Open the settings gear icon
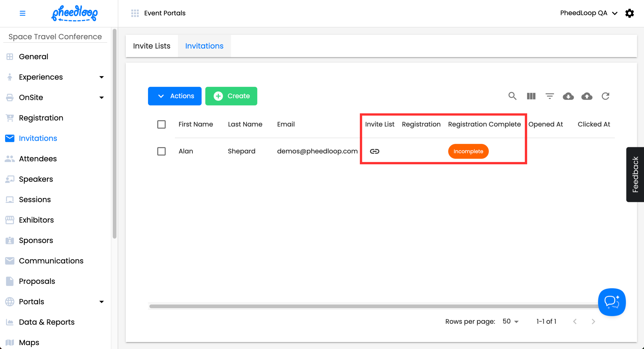Screen dimensions: 644x349 629,13
